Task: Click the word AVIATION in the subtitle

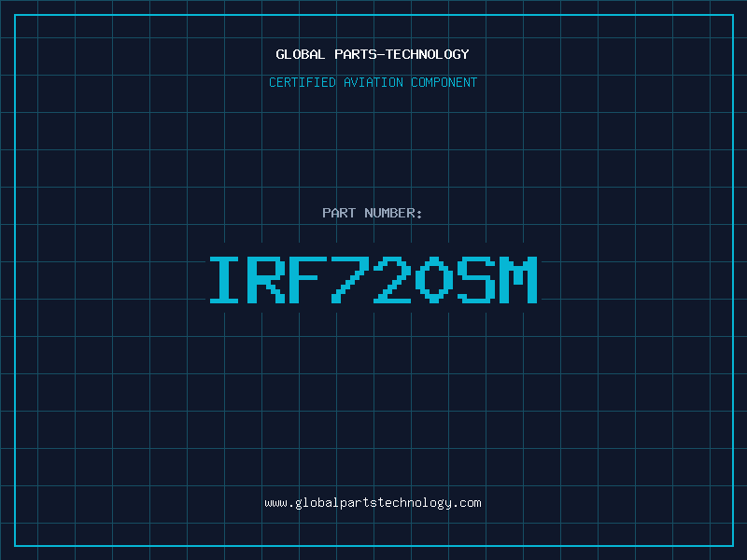Action: pos(373,83)
